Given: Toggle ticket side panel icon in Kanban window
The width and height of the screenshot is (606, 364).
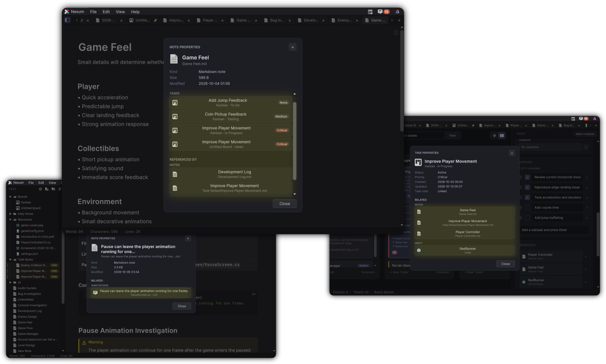Looking at the screenshot, I should tap(502, 136).
